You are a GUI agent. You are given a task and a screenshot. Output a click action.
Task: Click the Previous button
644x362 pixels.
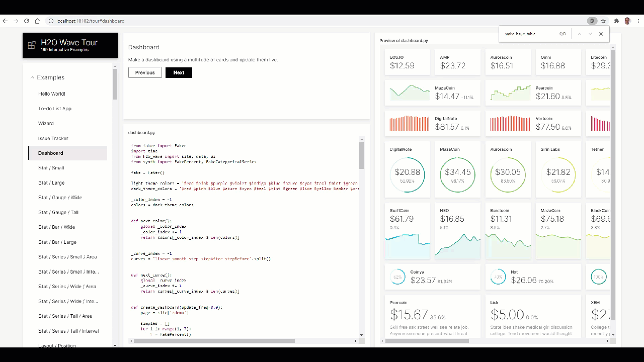click(145, 72)
